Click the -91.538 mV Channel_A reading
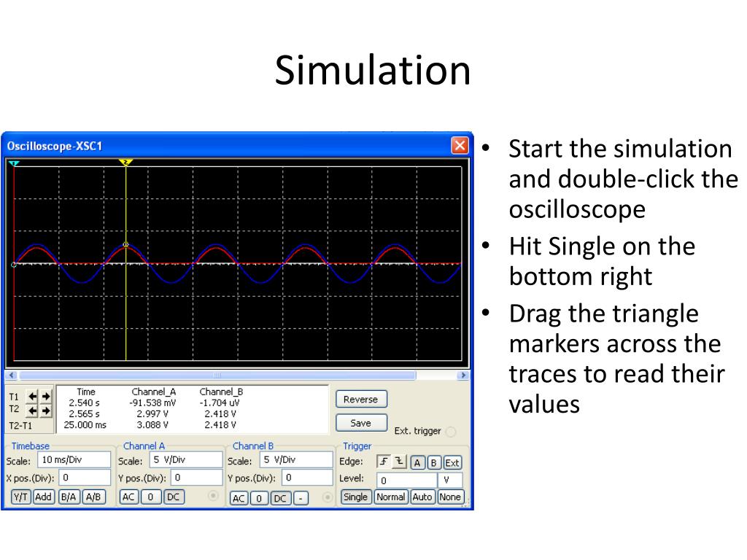 pyautogui.click(x=152, y=402)
